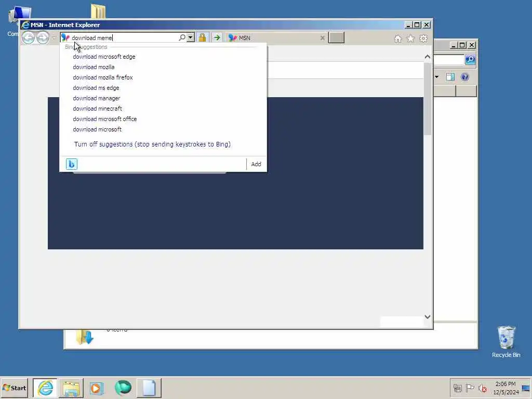
Task: Toggle preview pane icon in Explorer window
Action: click(x=450, y=77)
